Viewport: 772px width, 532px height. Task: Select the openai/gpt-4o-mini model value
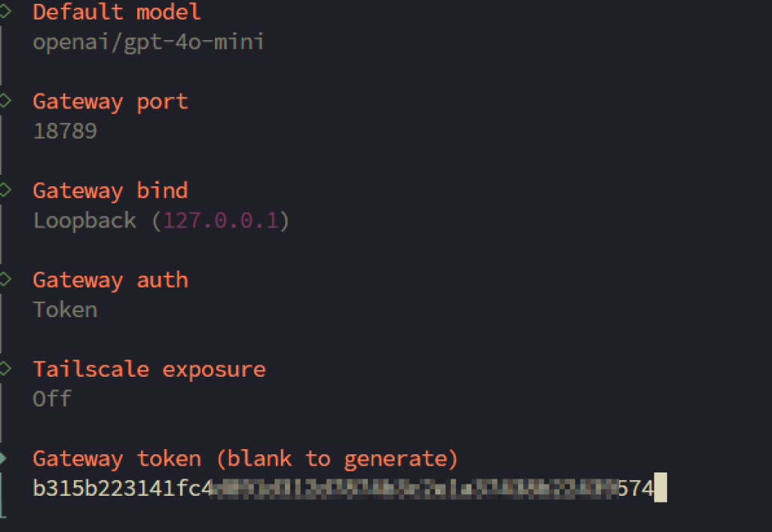(149, 41)
